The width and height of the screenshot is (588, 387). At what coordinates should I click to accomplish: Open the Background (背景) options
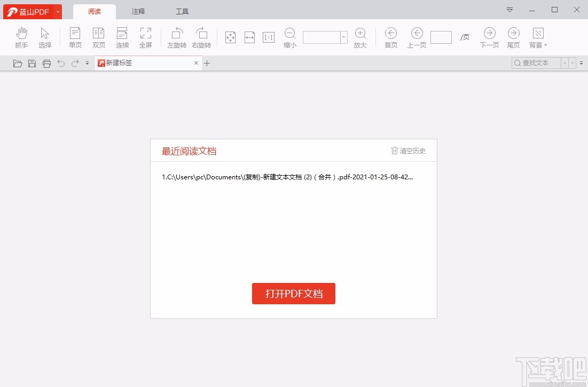coord(538,38)
